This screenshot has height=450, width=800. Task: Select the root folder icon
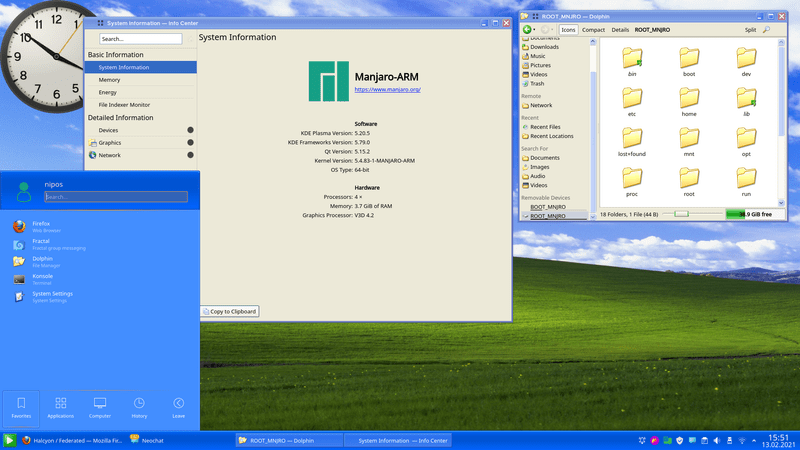coord(689,178)
